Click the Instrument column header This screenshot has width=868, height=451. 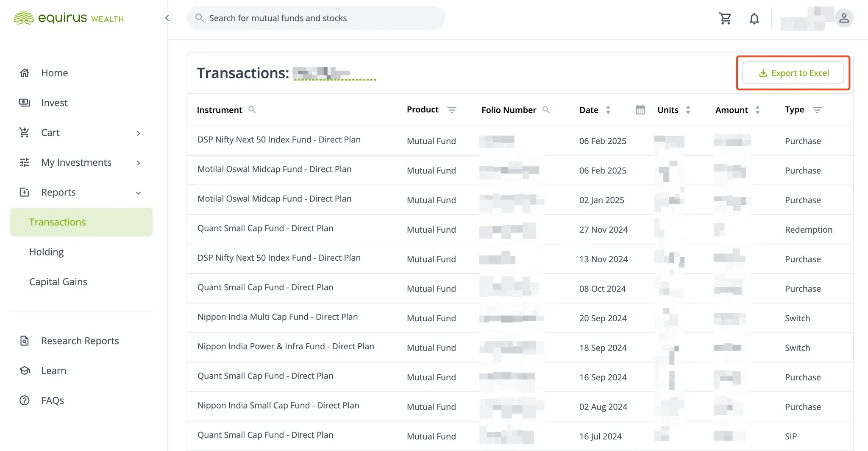[219, 110]
